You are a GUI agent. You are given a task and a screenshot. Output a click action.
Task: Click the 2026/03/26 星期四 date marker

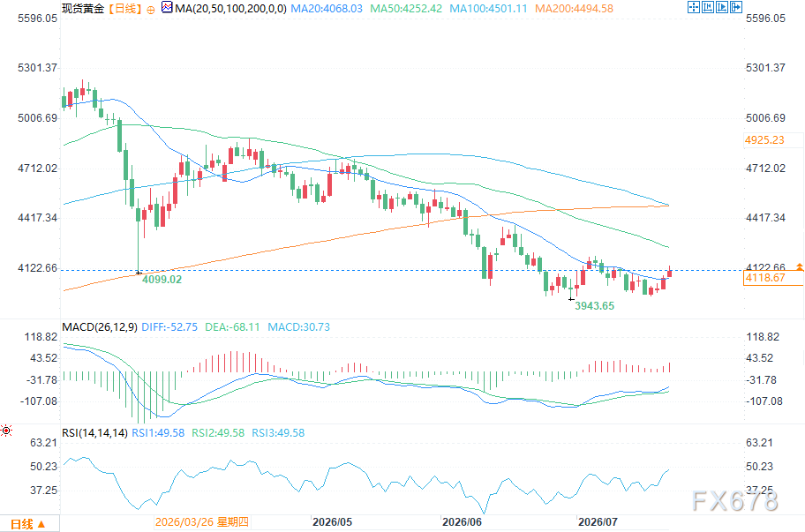pos(202,521)
